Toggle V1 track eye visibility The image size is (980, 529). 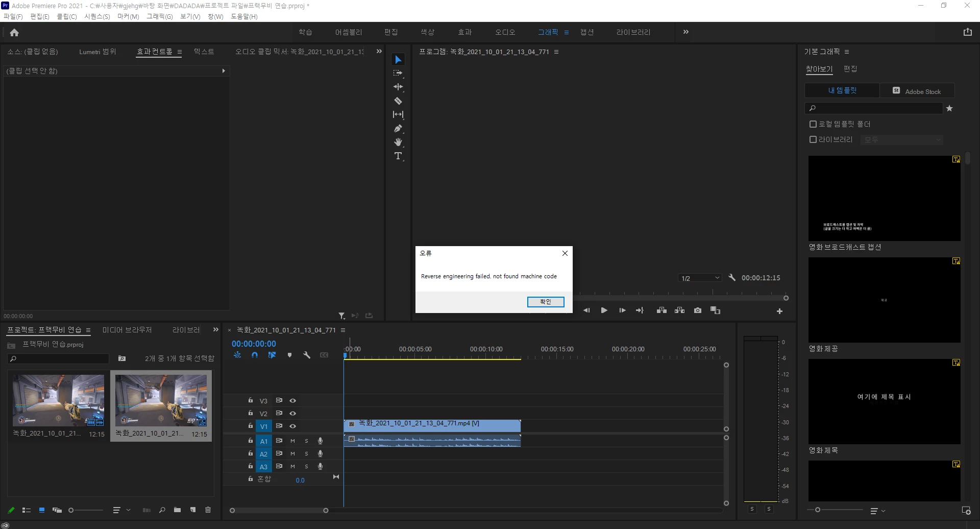[x=293, y=426]
